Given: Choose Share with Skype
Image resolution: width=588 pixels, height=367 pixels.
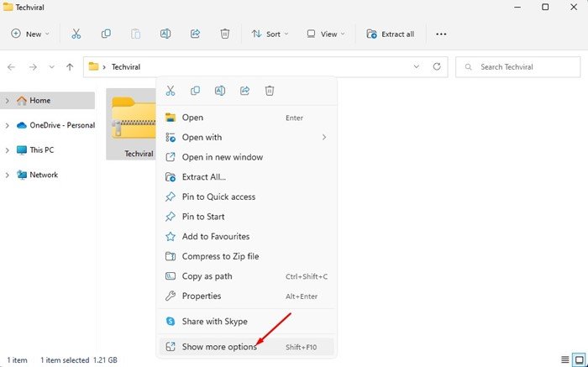Looking at the screenshot, I should (246, 322).
